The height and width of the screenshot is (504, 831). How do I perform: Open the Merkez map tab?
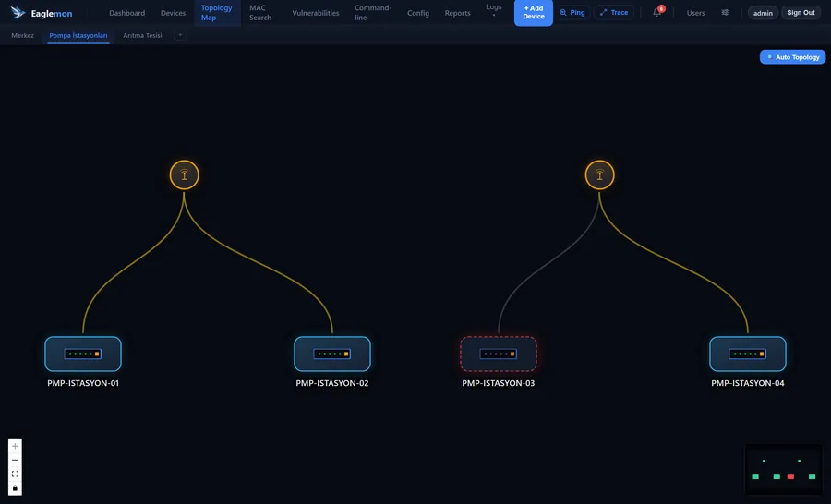pos(23,35)
